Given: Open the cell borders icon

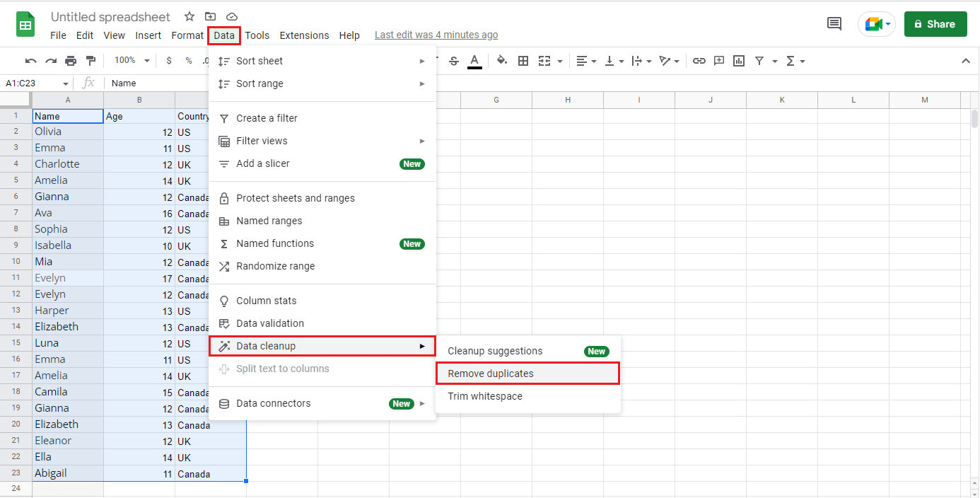Looking at the screenshot, I should pyautogui.click(x=523, y=61).
